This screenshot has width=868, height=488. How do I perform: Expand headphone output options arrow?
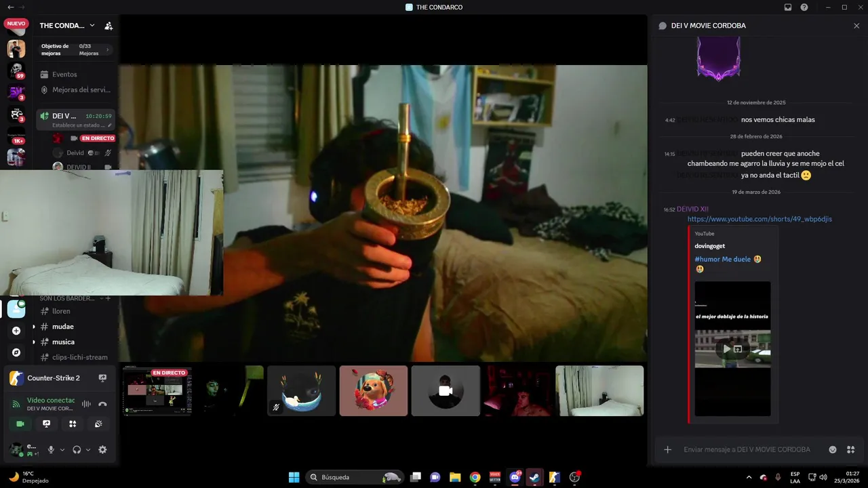88,449
